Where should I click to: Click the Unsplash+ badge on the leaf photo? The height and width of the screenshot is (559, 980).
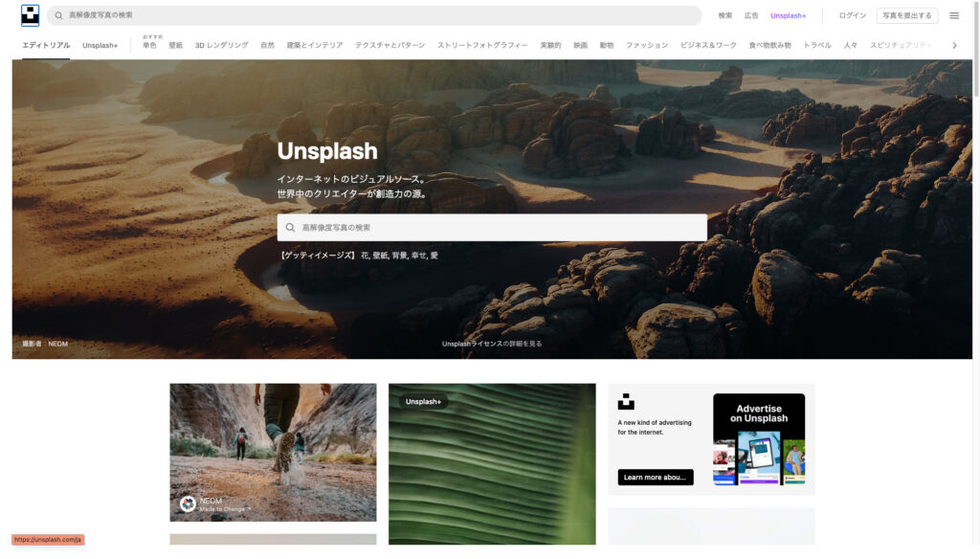(x=423, y=401)
